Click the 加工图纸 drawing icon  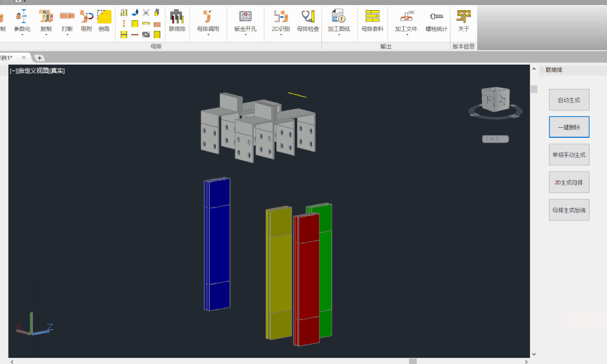338,16
